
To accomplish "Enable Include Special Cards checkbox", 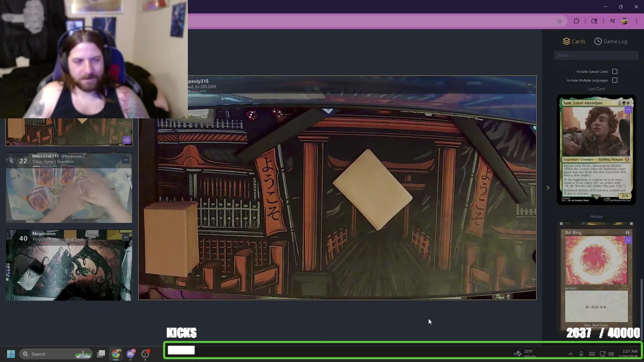I will (615, 71).
